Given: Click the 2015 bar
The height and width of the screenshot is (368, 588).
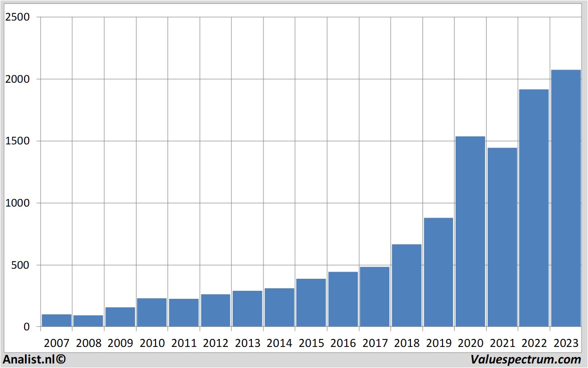Looking at the screenshot, I should [311, 303].
